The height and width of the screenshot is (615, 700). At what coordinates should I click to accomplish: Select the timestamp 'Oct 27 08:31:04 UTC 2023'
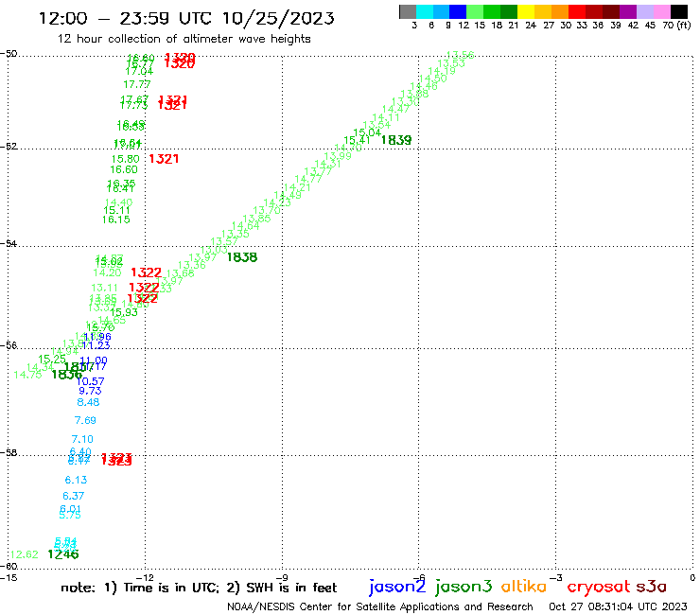pyautogui.click(x=618, y=606)
